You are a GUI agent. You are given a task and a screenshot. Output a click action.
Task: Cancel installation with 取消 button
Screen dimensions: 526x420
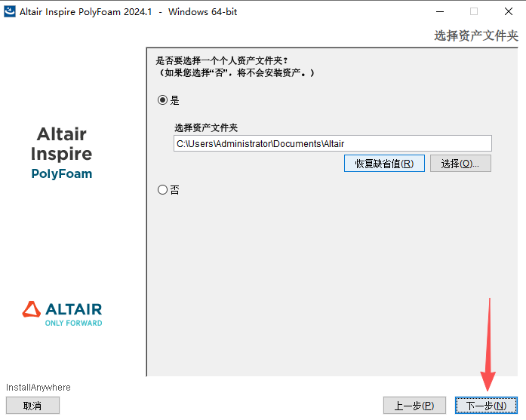tap(32, 406)
